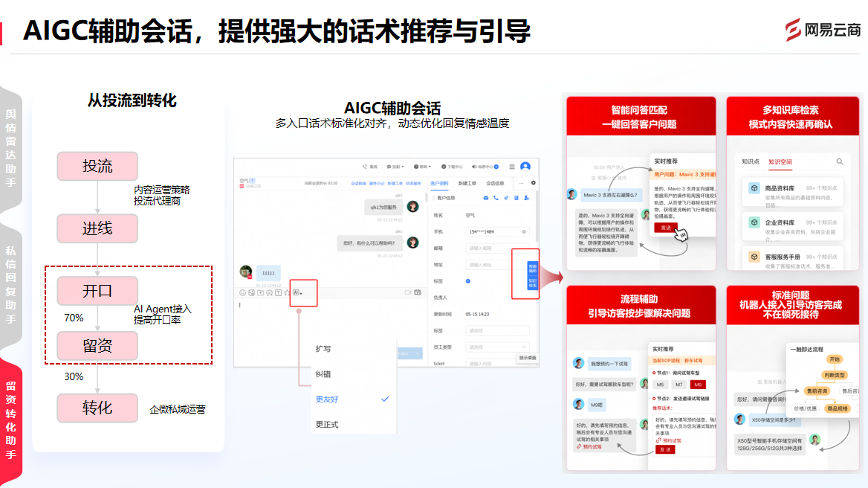
Task: Click the 智能辅助 side button
Action: point(533,269)
